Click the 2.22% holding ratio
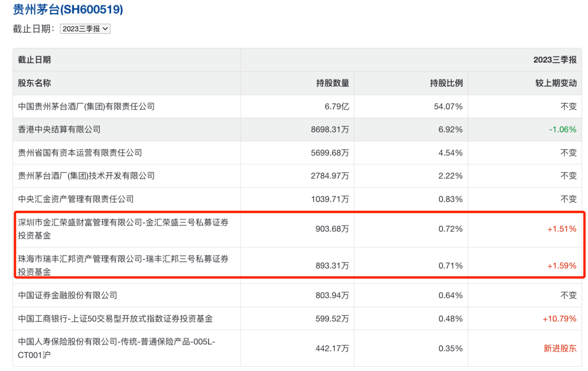The height and width of the screenshot is (371, 588). point(450,175)
